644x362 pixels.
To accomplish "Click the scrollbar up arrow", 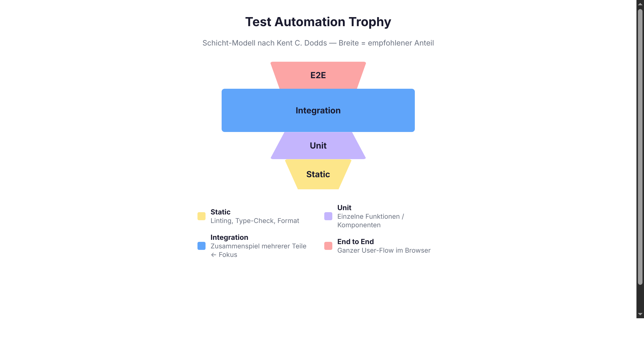I will point(640,4).
